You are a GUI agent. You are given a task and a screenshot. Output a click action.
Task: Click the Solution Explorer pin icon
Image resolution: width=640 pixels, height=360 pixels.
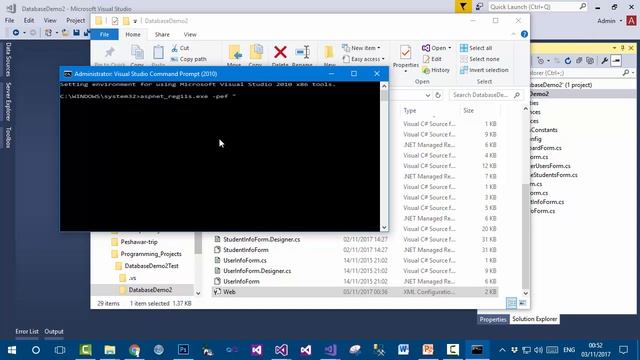pos(623,48)
